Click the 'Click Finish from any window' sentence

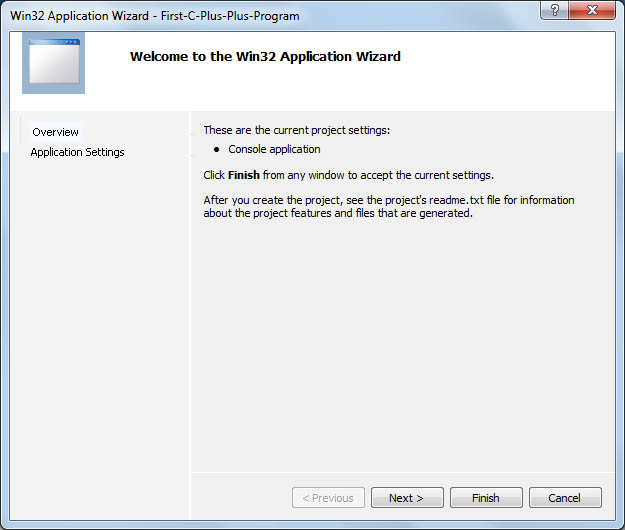[348, 175]
